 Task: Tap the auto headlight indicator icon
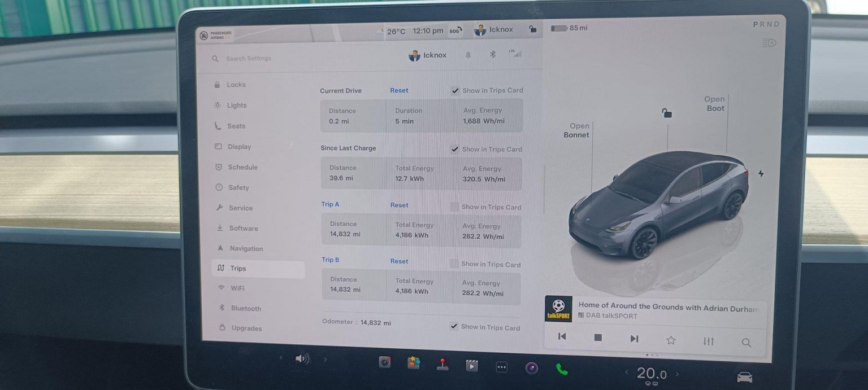click(x=769, y=43)
